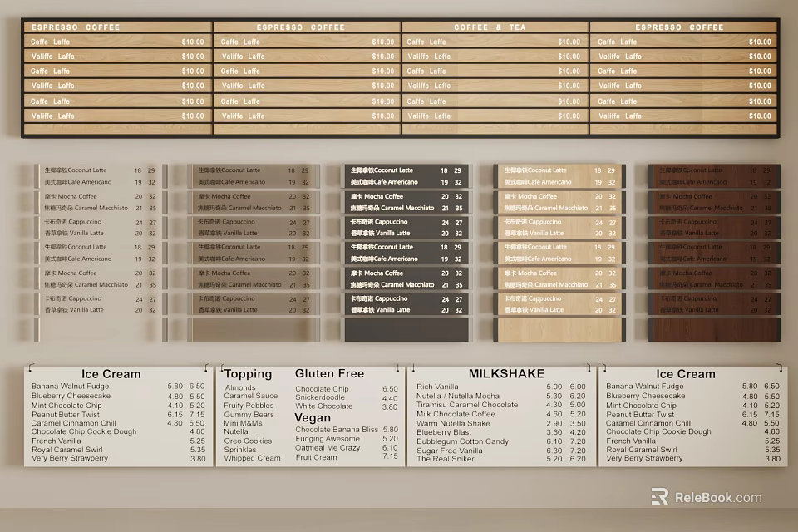Select Rich Vanilla milkshake
The width and height of the screenshot is (798, 532).
click(x=438, y=387)
